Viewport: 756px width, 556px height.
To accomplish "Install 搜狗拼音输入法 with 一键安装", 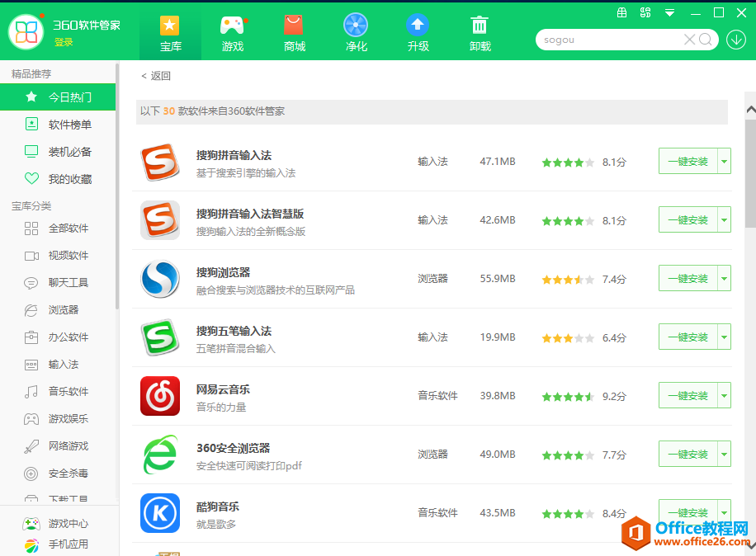I will 688,162.
